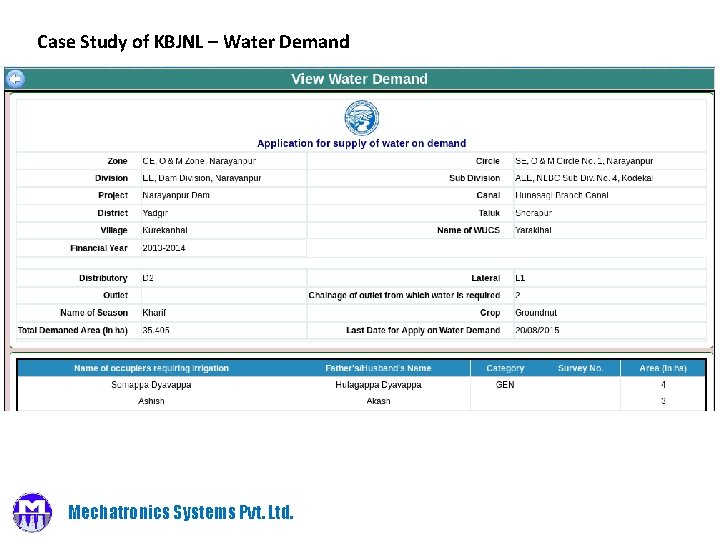Click category 'GEN' in Somappa row
Image resolution: width=720 pixels, height=540 pixels.
click(505, 385)
